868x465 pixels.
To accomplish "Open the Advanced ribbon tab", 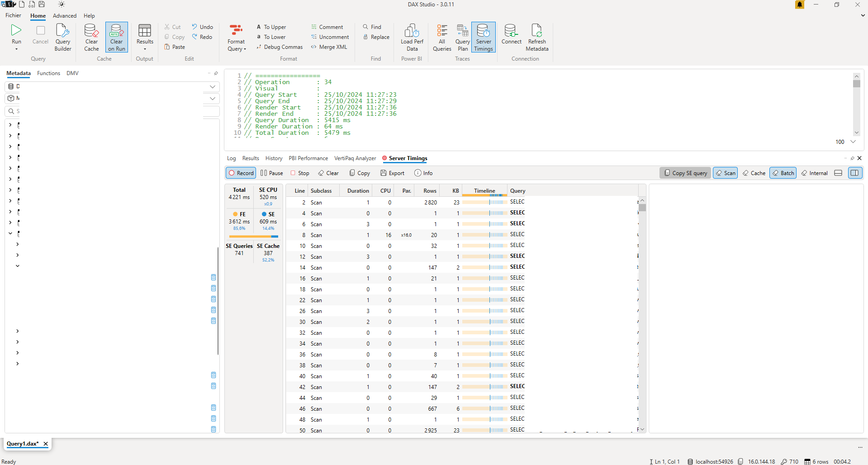I will click(65, 16).
